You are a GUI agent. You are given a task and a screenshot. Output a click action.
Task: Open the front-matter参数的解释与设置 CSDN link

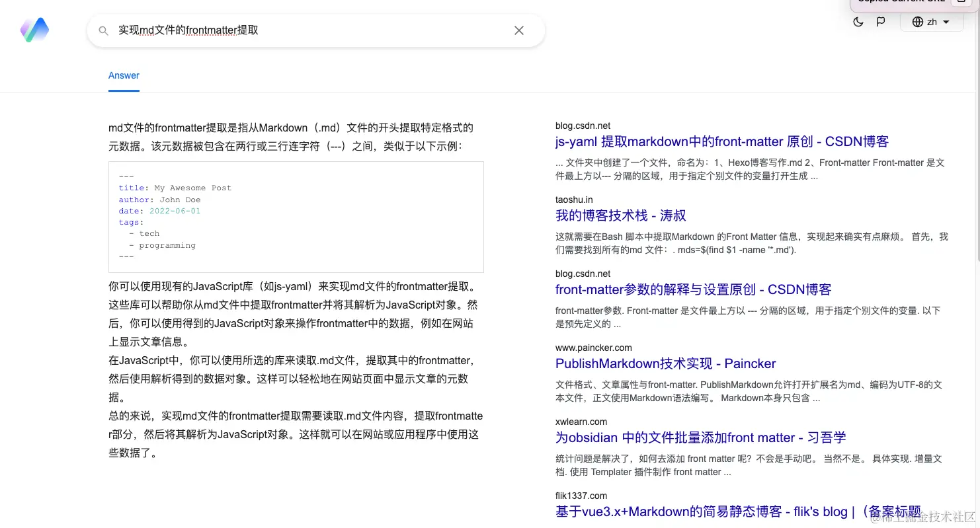[x=693, y=289]
